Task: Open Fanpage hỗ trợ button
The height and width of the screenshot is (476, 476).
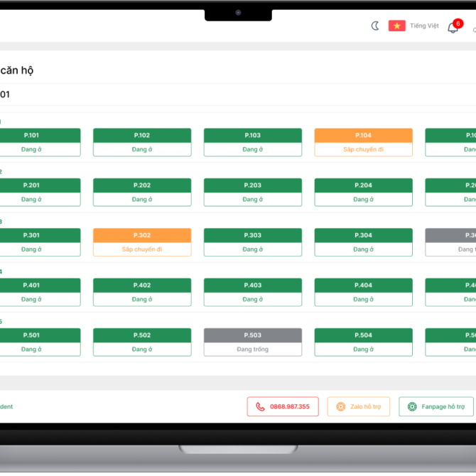Action: [436, 406]
